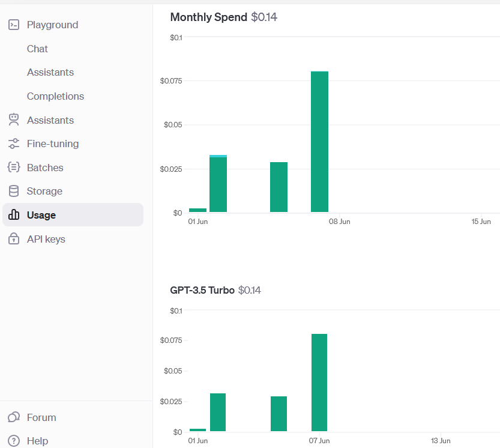500x448 pixels.
Task: Select the tallest GPT-3.5 Turbo bar
Action: point(319,383)
